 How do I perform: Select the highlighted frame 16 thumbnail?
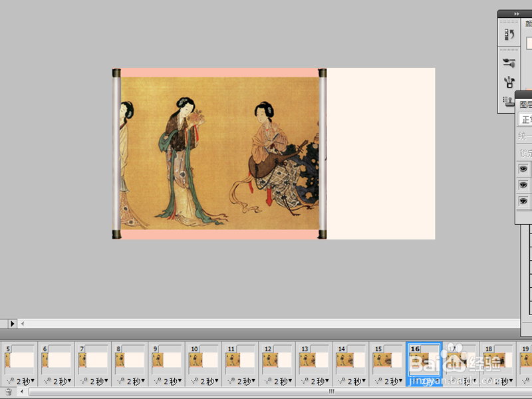point(424,359)
